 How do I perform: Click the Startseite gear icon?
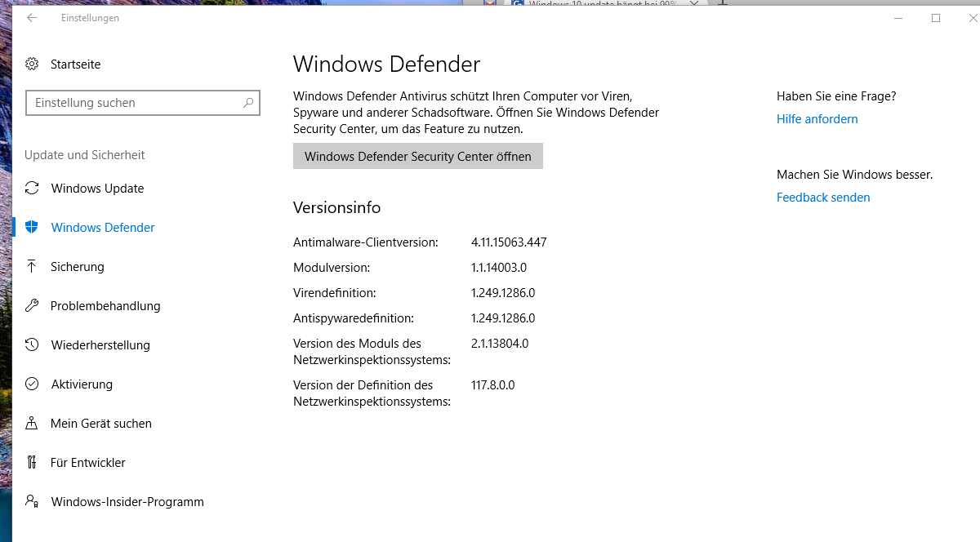(32, 64)
